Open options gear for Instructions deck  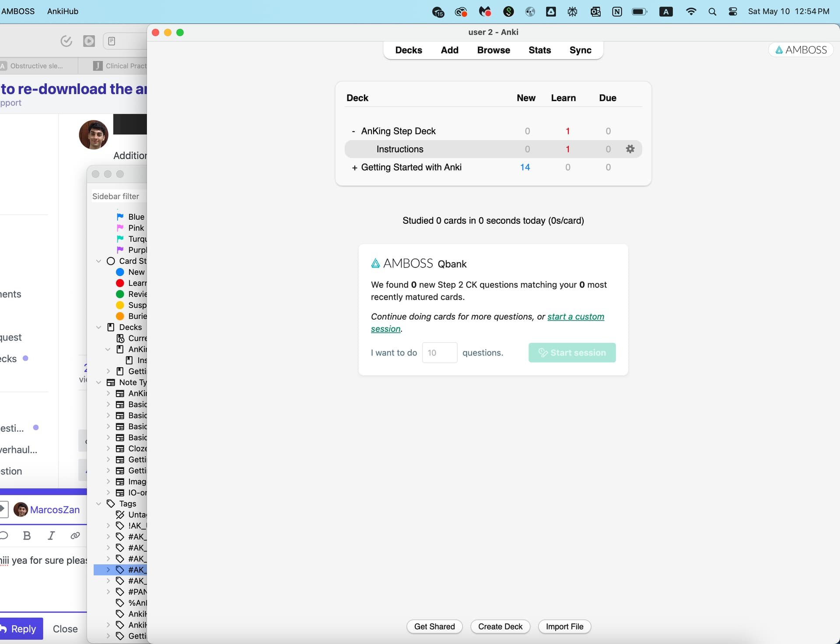(630, 149)
